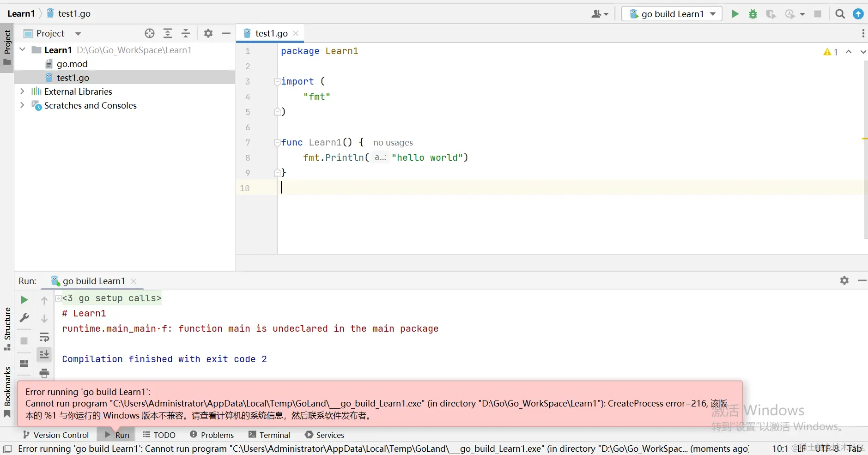Screen dimensions: 868x455
Task: Select opened file in Project tree (crosshair icon)
Action: (149, 33)
